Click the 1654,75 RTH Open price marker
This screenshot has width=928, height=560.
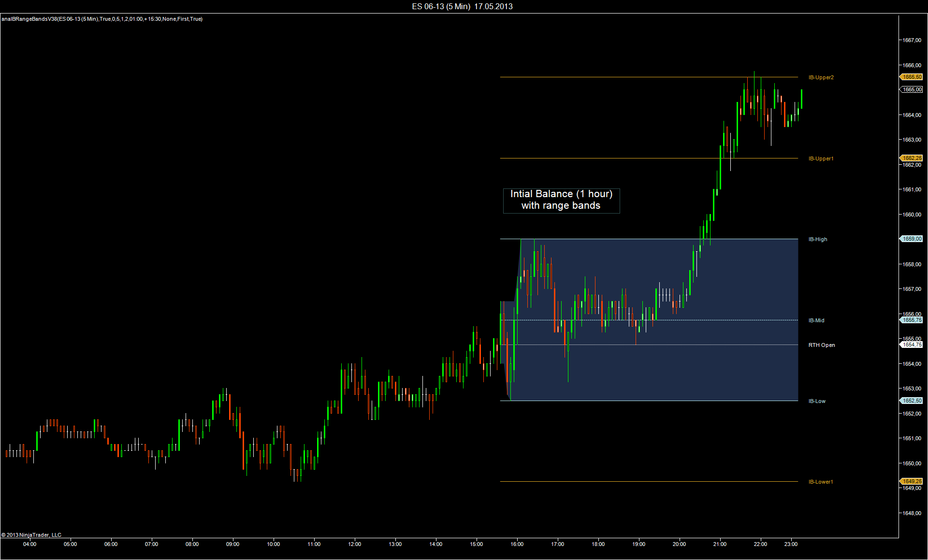click(912, 345)
